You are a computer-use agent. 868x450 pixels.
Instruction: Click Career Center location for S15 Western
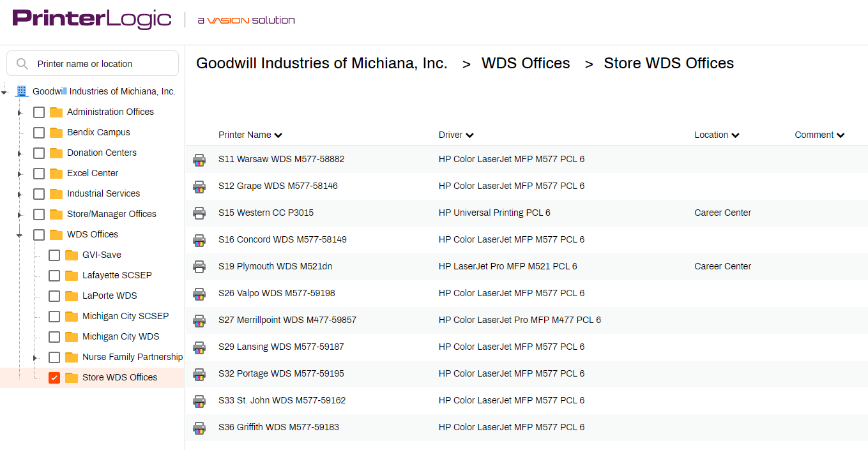tap(722, 213)
